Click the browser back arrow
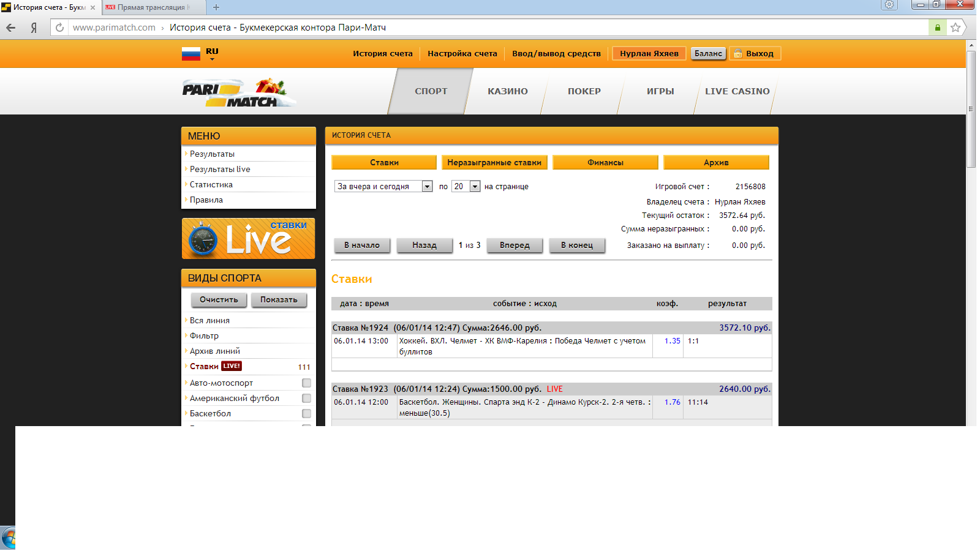 pos(11,28)
